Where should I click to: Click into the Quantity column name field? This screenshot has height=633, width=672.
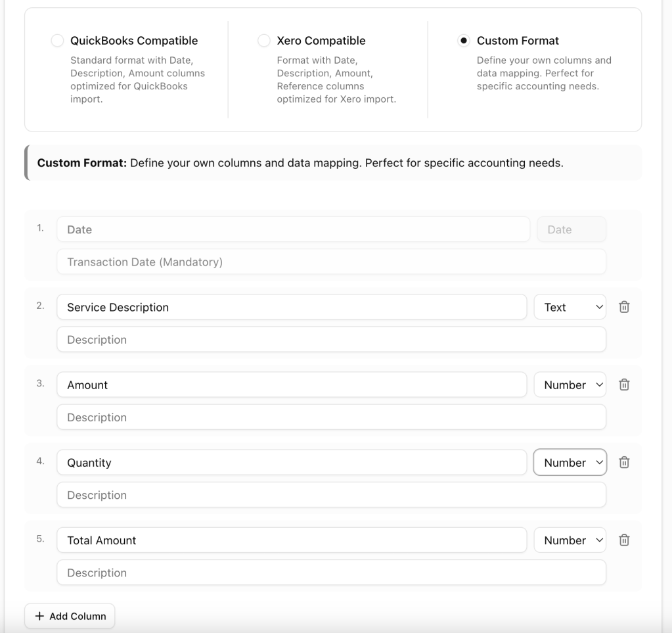[292, 462]
